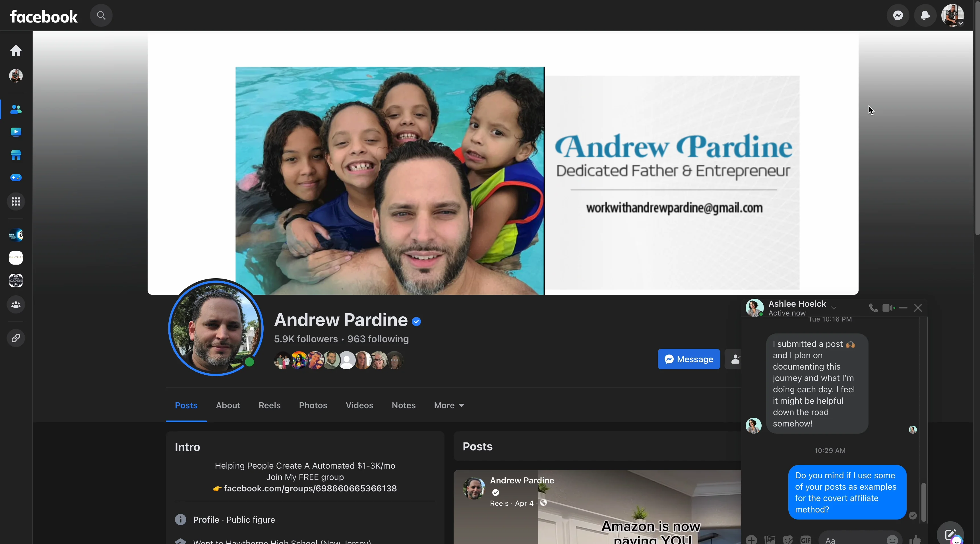This screenshot has width=980, height=544.
Task: Start audio call with Ashlee Hoelck
Action: point(873,308)
